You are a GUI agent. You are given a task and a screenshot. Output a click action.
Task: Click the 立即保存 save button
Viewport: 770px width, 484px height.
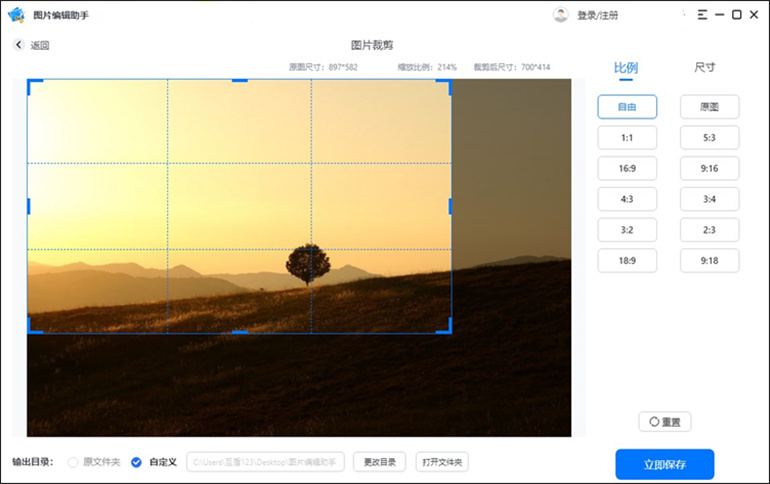665,464
